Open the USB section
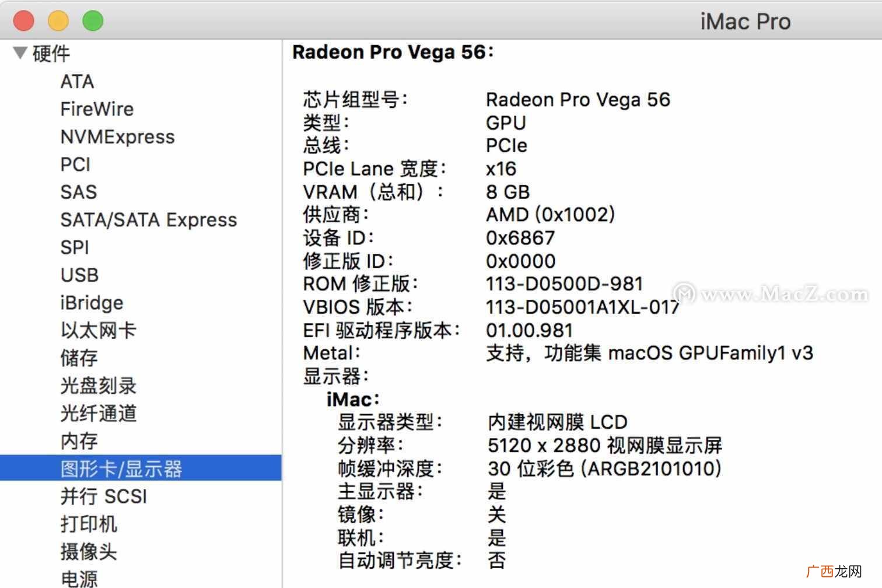The image size is (882, 588). click(x=79, y=275)
